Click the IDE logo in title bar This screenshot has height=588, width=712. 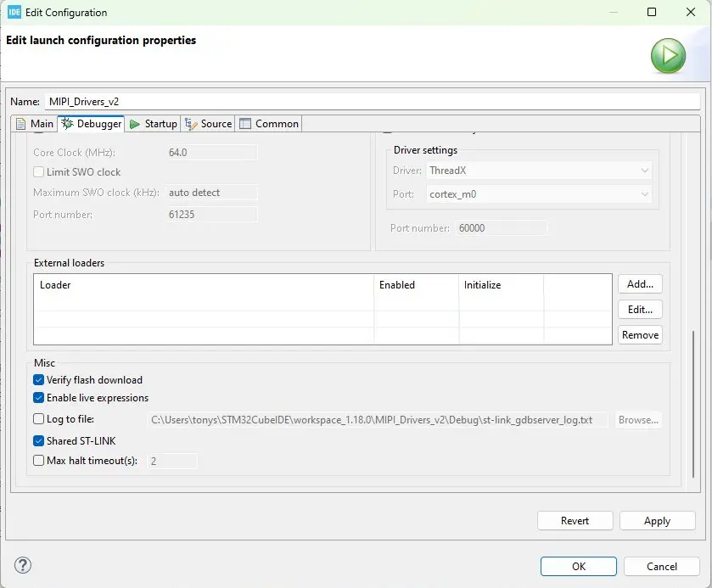click(14, 13)
